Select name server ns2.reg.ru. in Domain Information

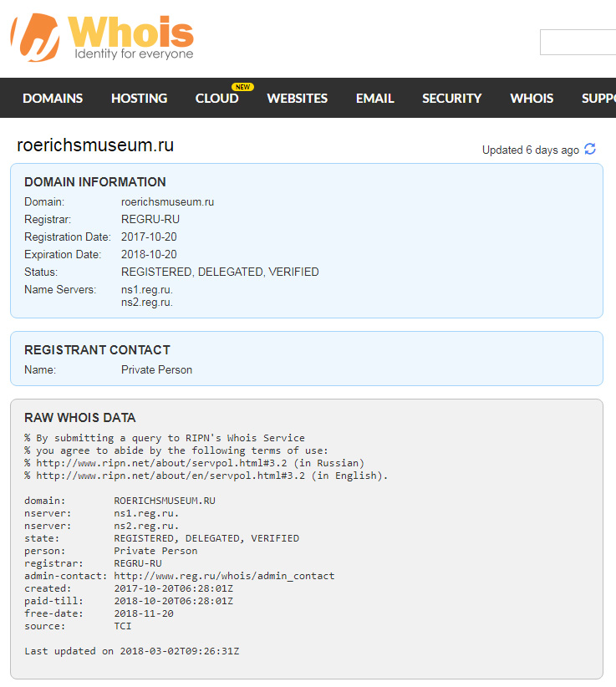[147, 303]
